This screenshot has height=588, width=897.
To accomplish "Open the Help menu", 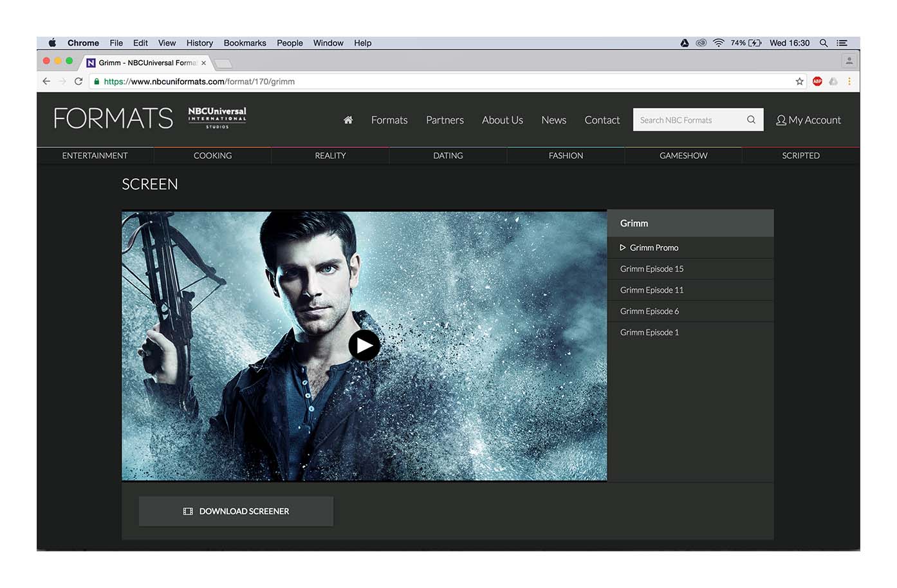I will [362, 43].
